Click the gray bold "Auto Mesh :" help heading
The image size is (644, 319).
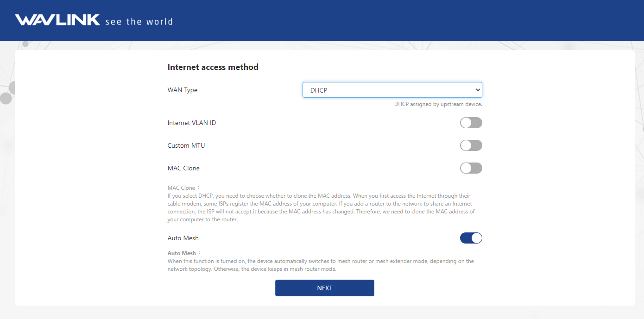(184, 253)
